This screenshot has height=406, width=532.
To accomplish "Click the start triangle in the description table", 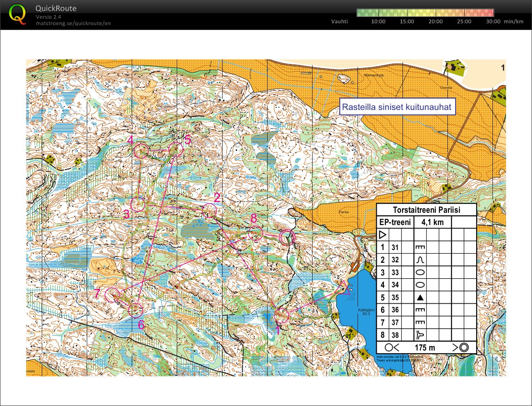I will 383,235.
